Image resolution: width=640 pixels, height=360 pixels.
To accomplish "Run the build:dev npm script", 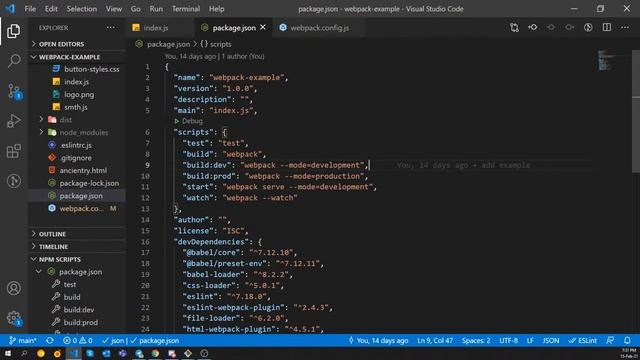I will coord(79,309).
